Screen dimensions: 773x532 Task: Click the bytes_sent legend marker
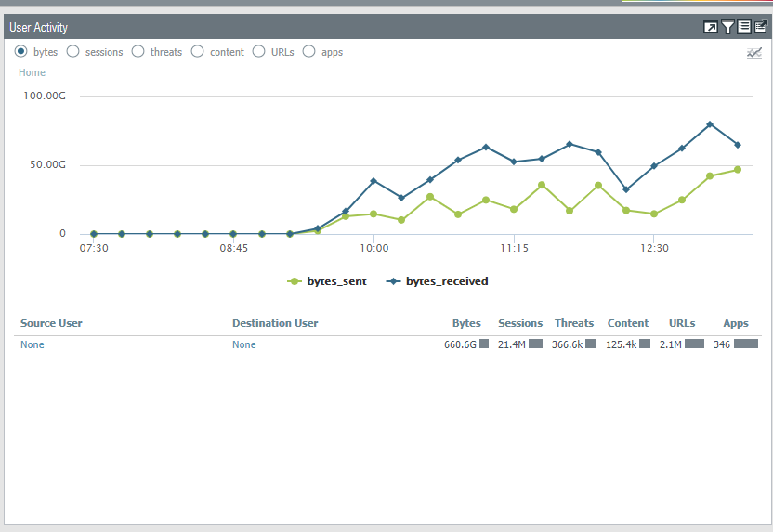(x=295, y=281)
